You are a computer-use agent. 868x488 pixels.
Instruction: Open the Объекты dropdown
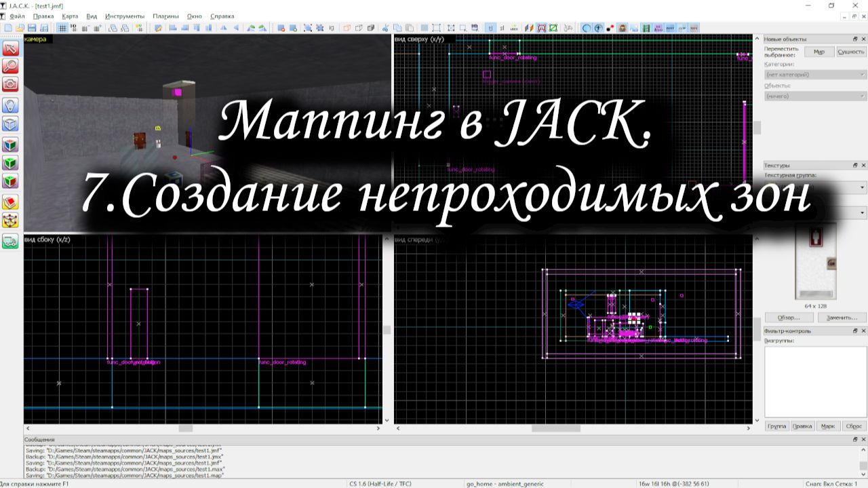(815, 96)
